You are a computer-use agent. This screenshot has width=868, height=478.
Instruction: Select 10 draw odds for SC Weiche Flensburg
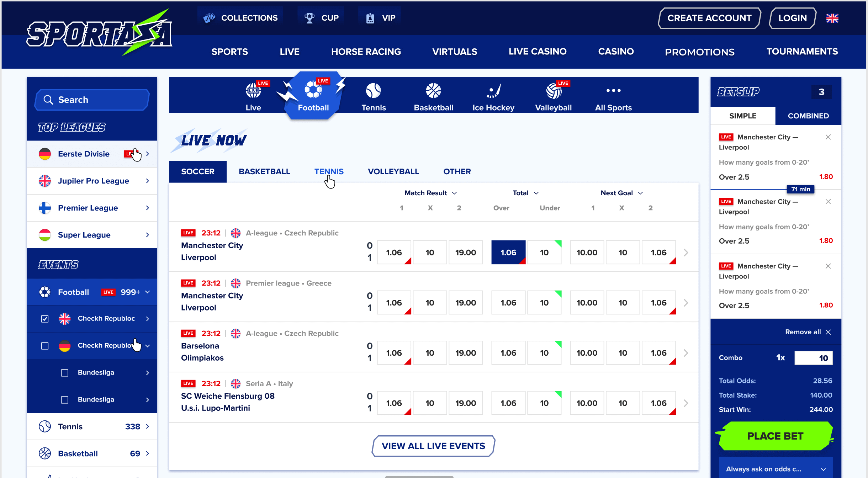(x=430, y=403)
